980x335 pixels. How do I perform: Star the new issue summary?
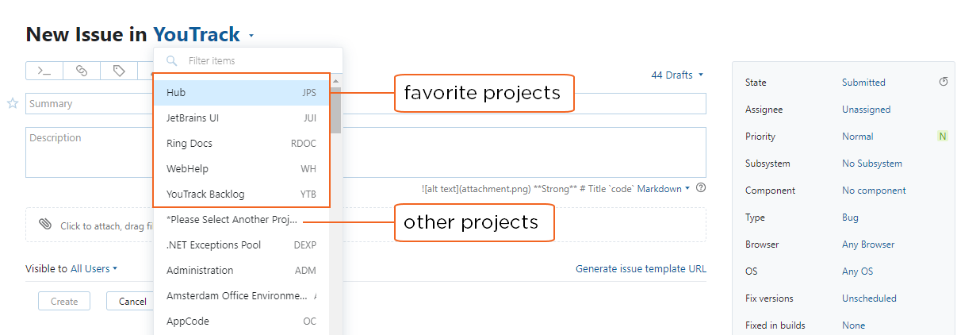[13, 103]
